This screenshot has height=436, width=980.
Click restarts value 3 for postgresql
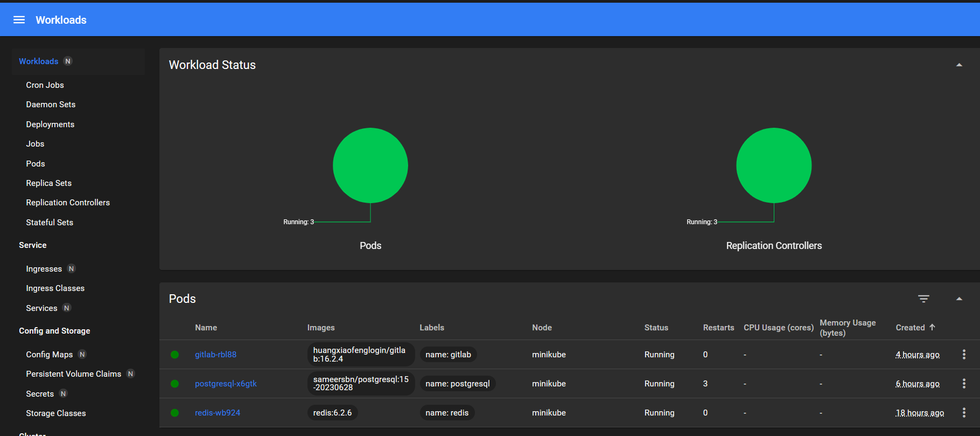tap(705, 384)
